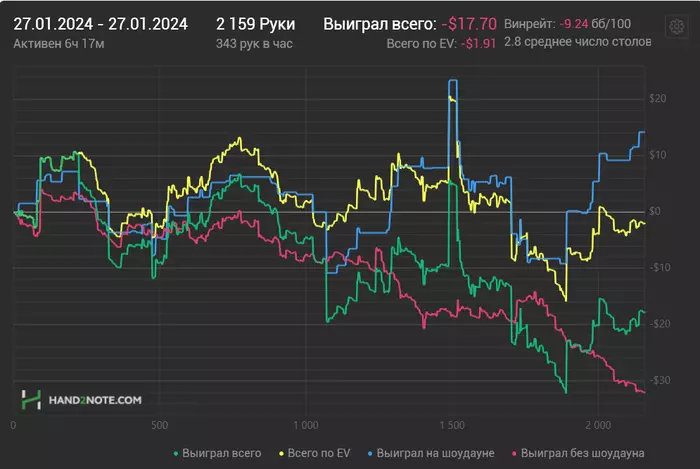
Task: Click the 'Активен 6ч 17м' text
Action: (x=59, y=44)
